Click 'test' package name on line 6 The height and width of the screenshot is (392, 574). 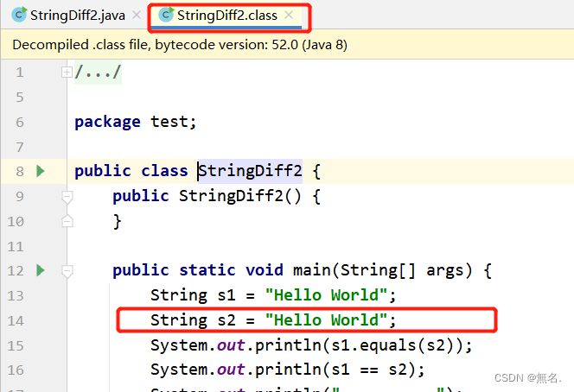pyautogui.click(x=169, y=122)
